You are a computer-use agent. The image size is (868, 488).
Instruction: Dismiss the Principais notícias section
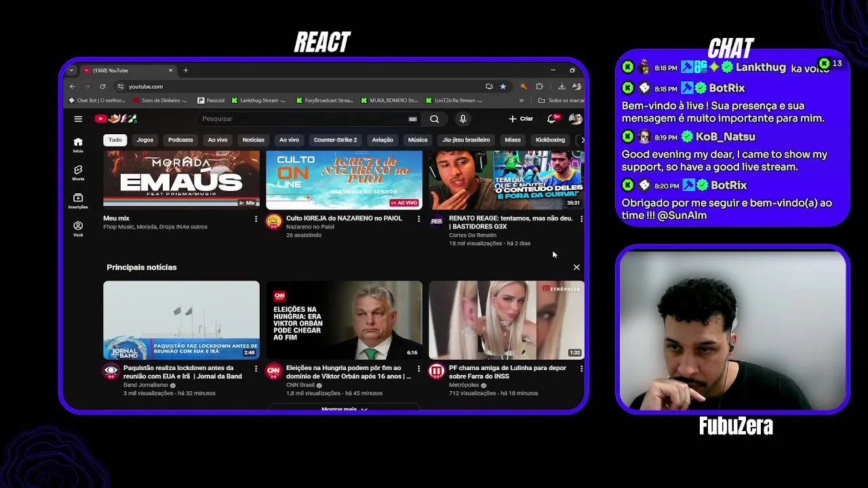click(576, 267)
